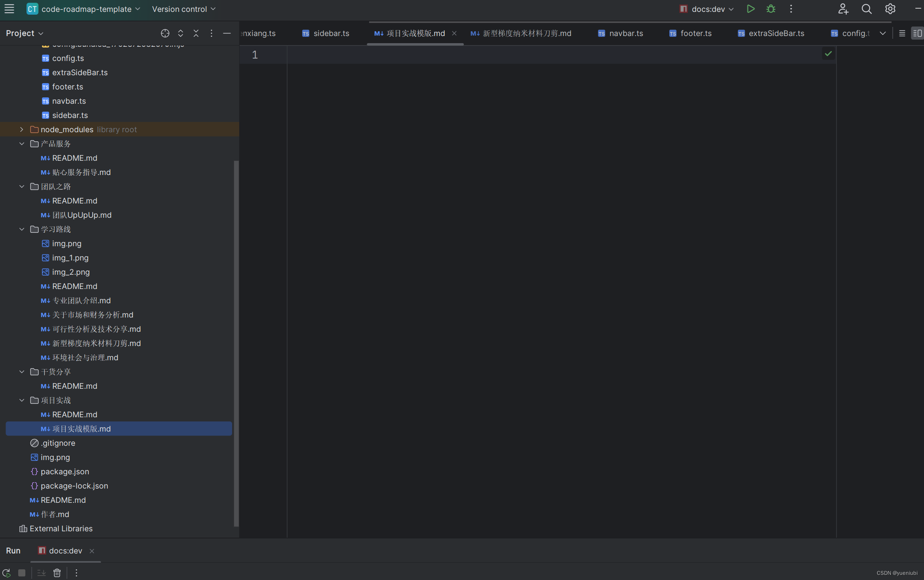Screen dimensions: 924x580
Task: Collapse the 学习路线 folder
Action: 22,229
